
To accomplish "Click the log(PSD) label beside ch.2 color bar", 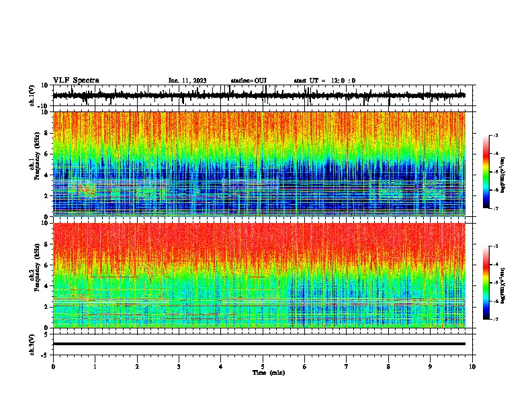I will click(503, 285).
